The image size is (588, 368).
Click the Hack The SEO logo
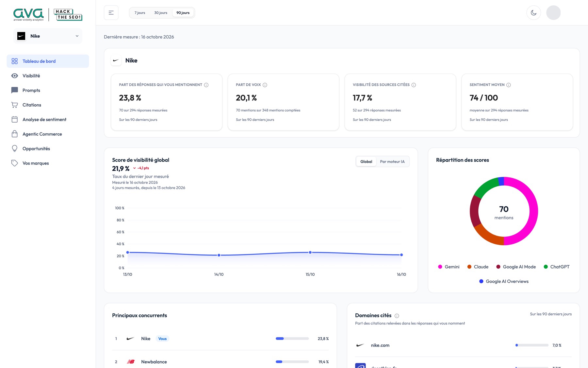pos(68,15)
